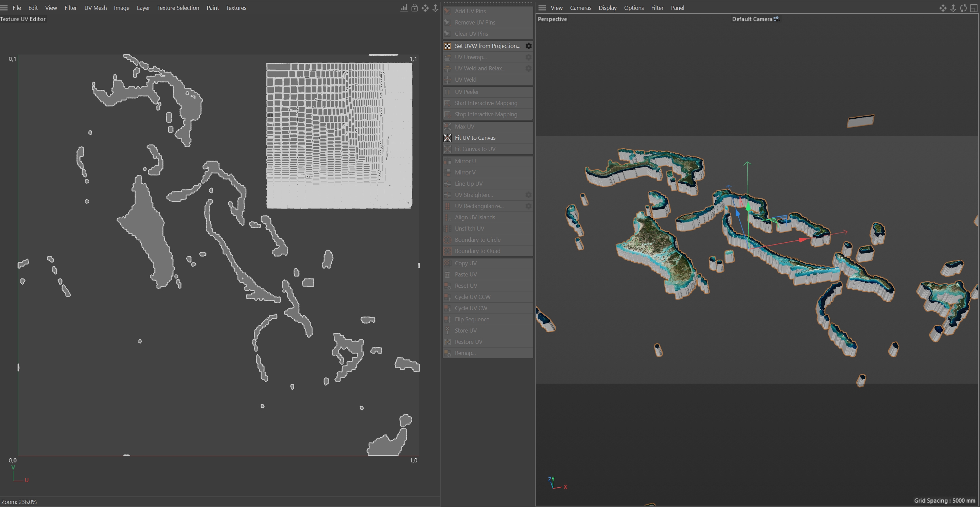
Task: Click the viewport zoom camera arrow icon
Action: point(953,8)
